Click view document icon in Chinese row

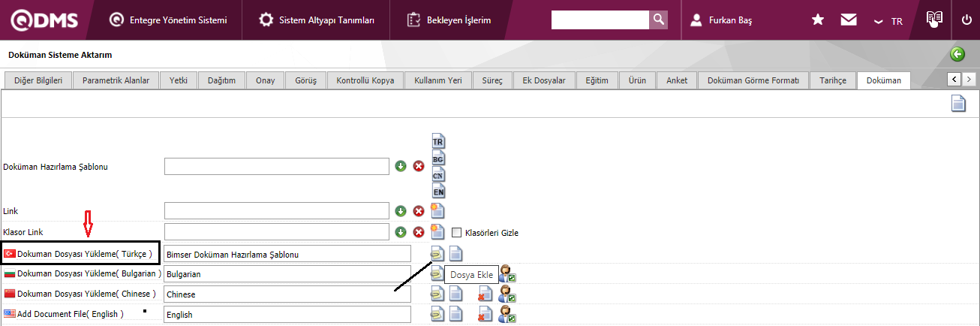[x=455, y=294]
